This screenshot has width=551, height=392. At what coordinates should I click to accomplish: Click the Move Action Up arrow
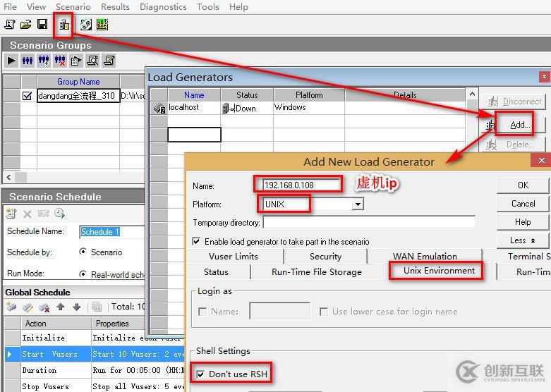click(61, 307)
